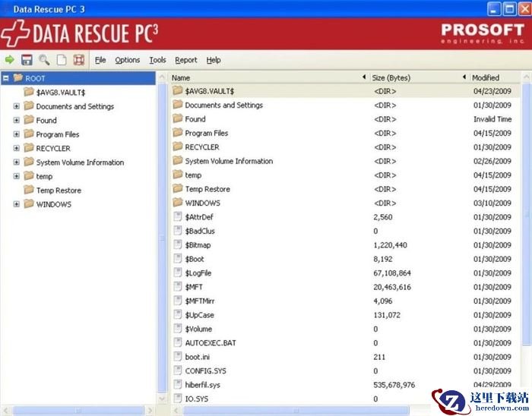532x416 pixels.
Task: Click the file list horizontal scrollbar
Action: 296,411
